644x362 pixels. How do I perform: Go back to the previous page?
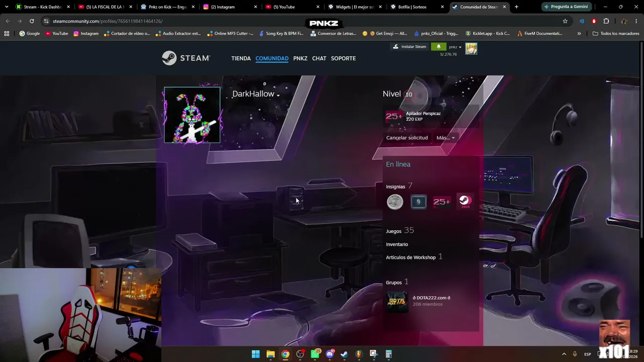pyautogui.click(x=8, y=21)
